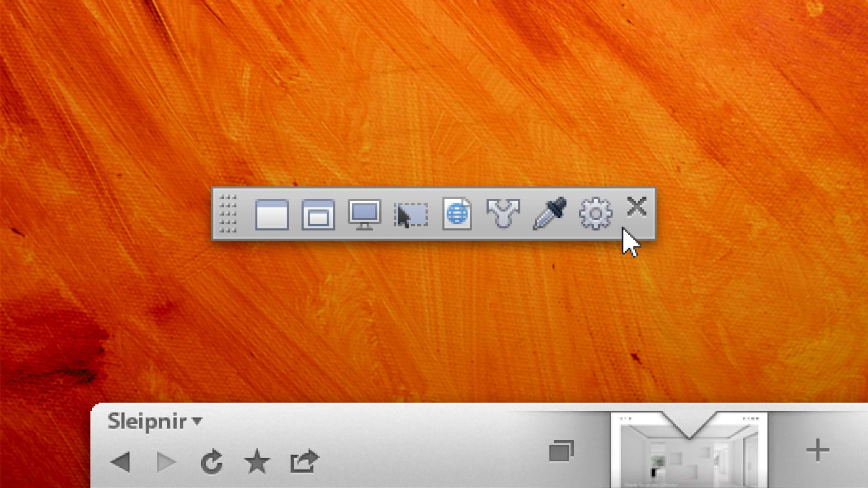Go back with the left arrow
This screenshot has width=868, height=488.
(x=121, y=462)
